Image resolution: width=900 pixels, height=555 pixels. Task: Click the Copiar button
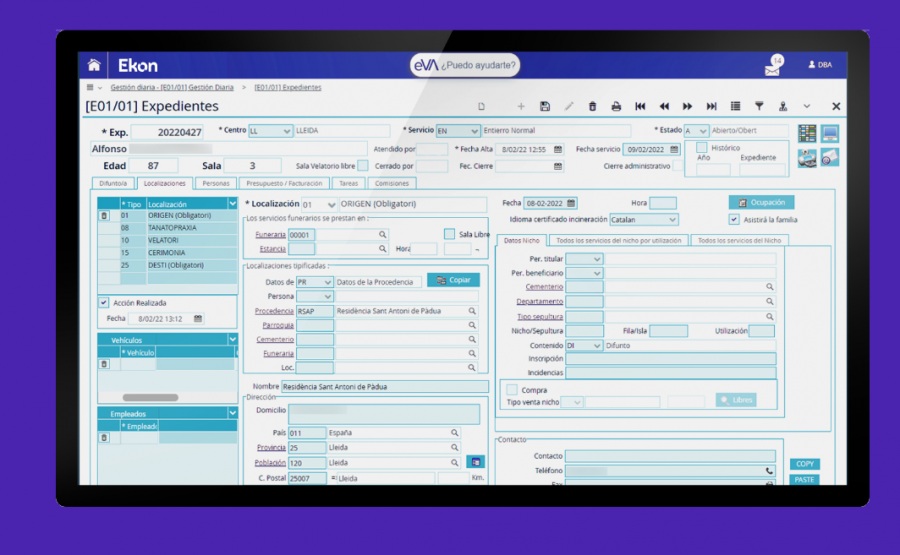coord(453,280)
